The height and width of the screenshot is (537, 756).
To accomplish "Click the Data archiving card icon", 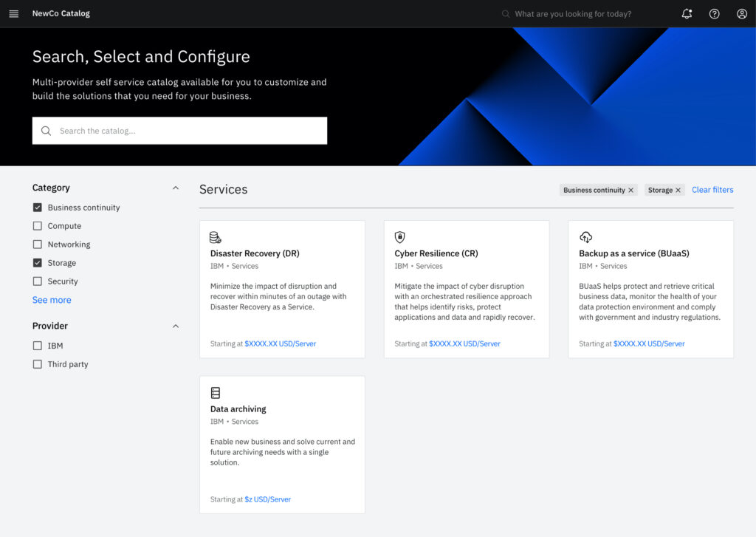I will pyautogui.click(x=216, y=393).
